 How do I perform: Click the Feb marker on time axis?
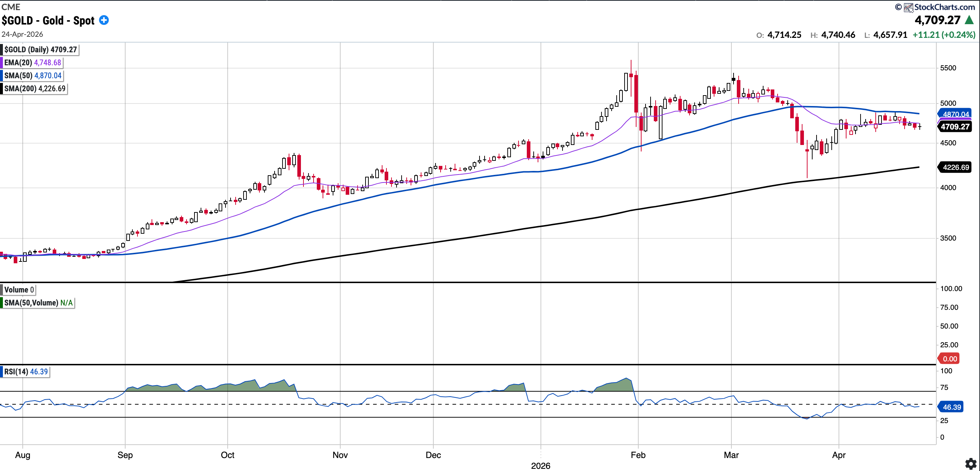[x=638, y=455]
